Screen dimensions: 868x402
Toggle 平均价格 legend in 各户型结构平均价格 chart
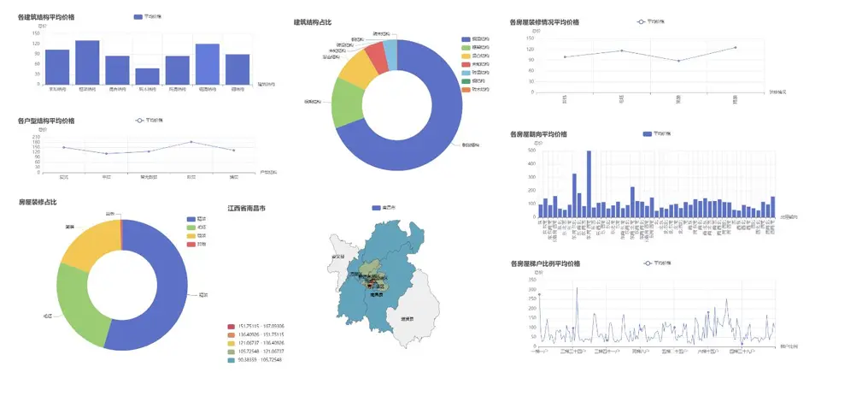[149, 121]
